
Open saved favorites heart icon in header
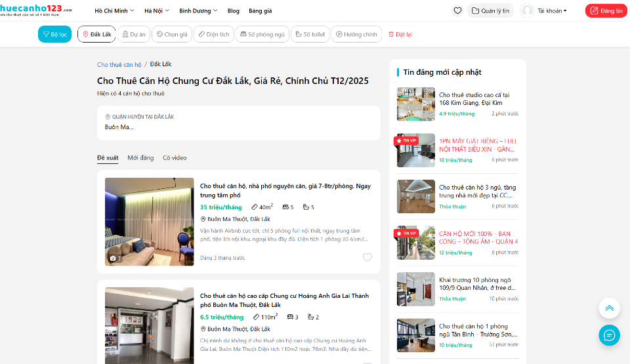pos(457,11)
